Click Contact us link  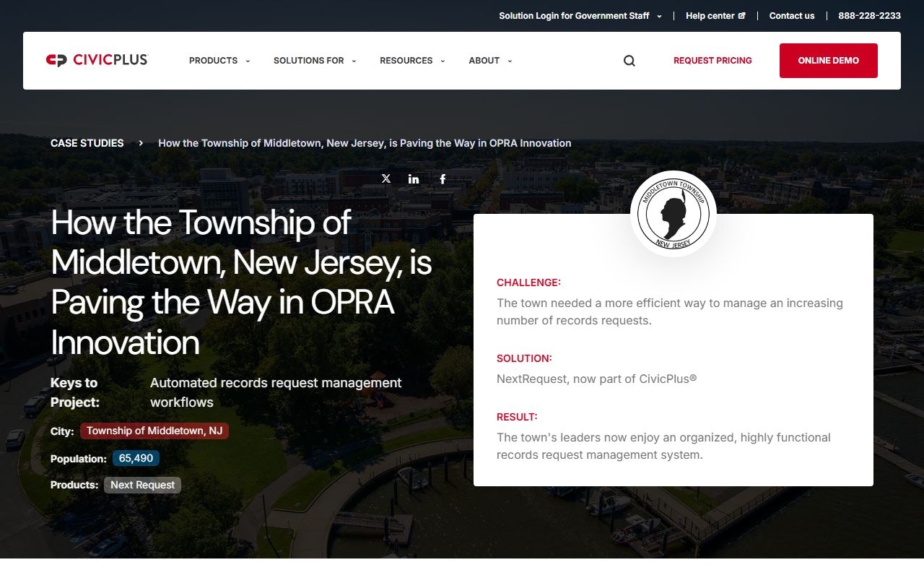[x=792, y=16]
